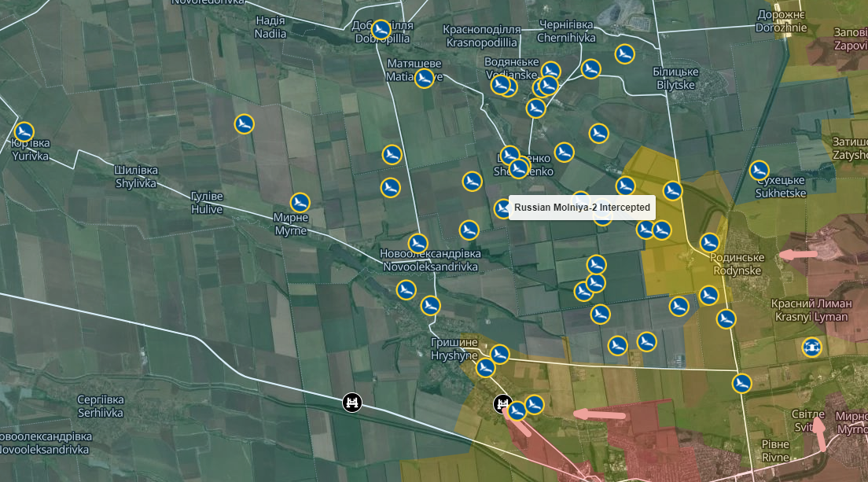This screenshot has width=868, height=482.
Task: Click the Novooleksandrivka label in the bottom-left corner
Action: coord(46,443)
